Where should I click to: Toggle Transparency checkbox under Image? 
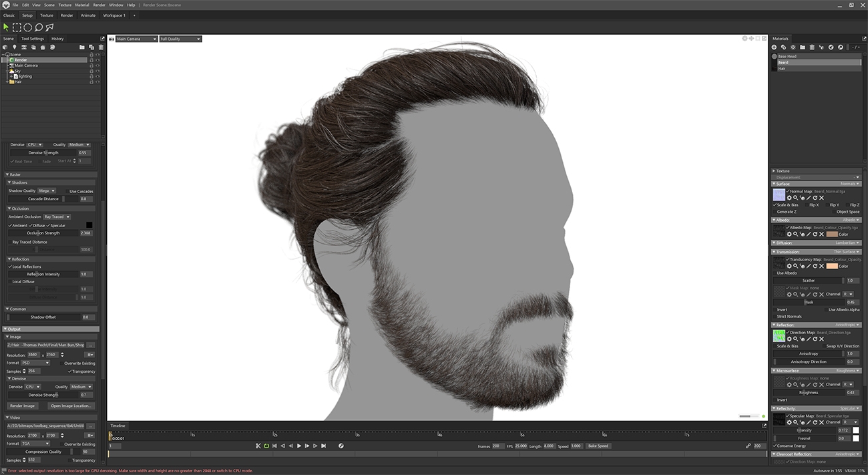point(69,371)
